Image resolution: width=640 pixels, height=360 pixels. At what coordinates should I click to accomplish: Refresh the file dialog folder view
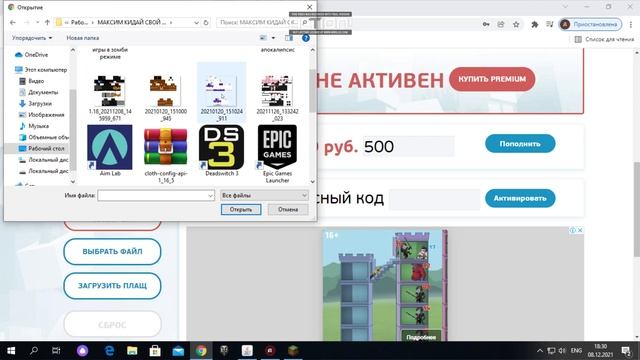206,22
